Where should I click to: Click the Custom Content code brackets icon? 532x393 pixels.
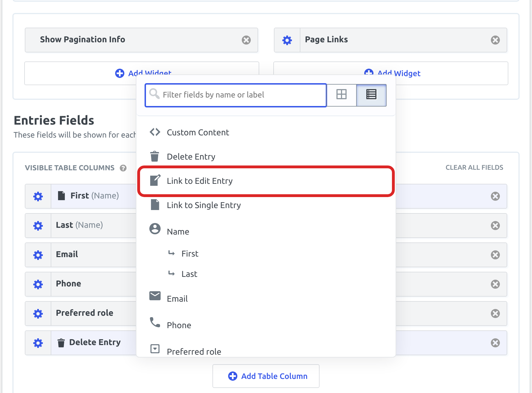point(155,132)
